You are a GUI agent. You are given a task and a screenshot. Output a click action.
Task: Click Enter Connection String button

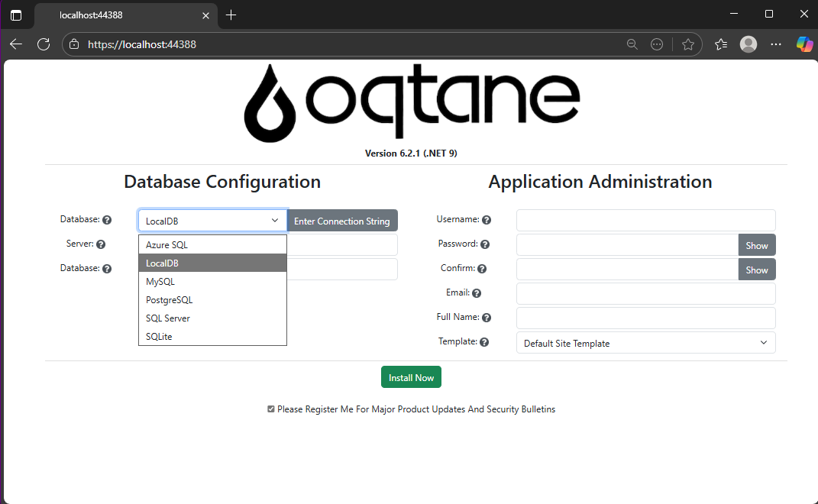tap(342, 221)
